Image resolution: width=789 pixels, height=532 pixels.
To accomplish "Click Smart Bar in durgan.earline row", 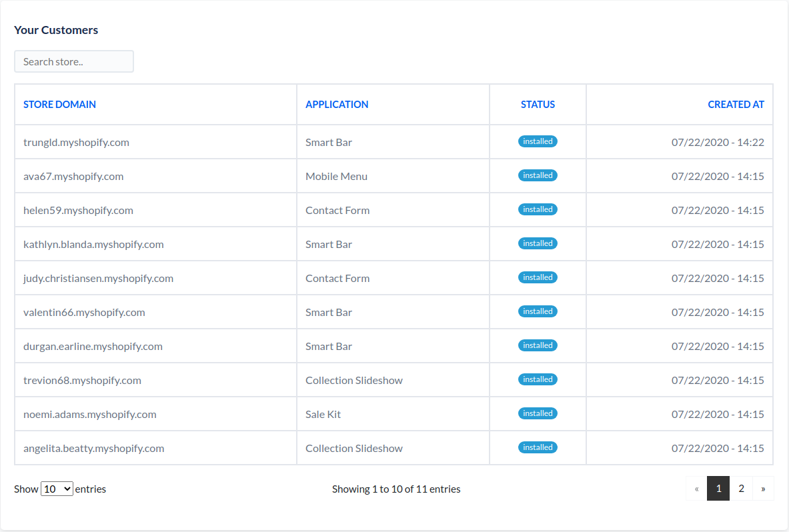I will 329,347.
